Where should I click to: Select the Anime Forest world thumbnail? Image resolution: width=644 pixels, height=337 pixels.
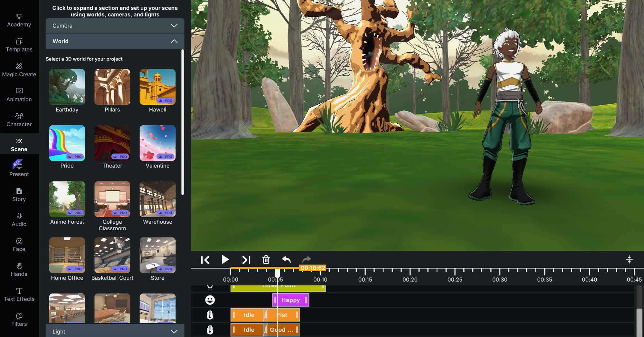67,199
